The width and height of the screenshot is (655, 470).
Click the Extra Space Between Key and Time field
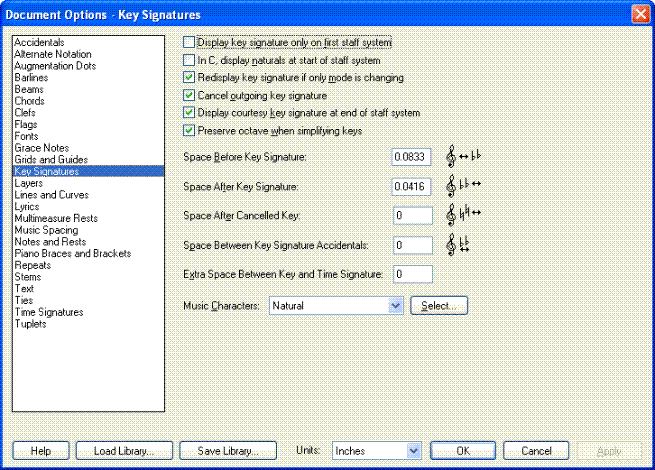point(412,274)
